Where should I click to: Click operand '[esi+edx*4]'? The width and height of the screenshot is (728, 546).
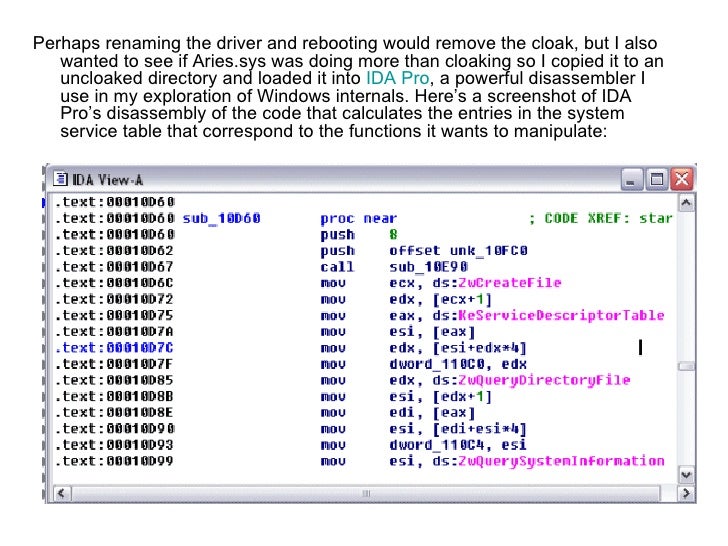(480, 348)
